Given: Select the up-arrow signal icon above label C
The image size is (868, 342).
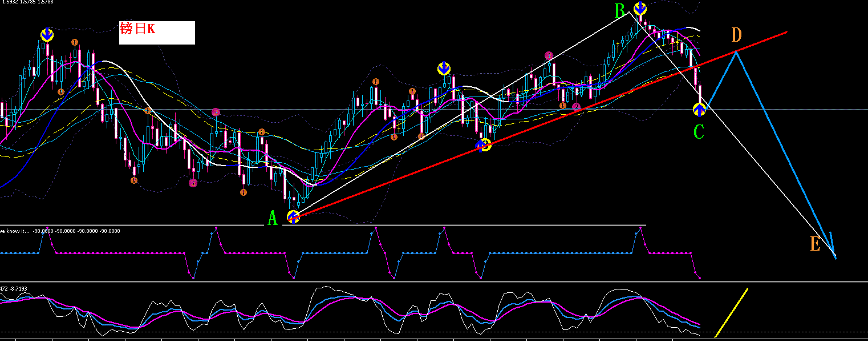Looking at the screenshot, I should tap(699, 109).
